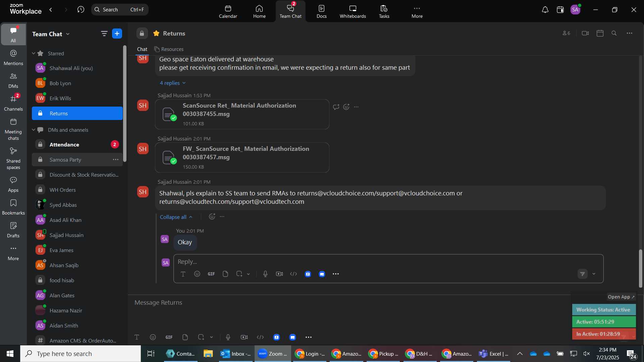
Task: Search within the Returns channel
Action: (x=614, y=33)
